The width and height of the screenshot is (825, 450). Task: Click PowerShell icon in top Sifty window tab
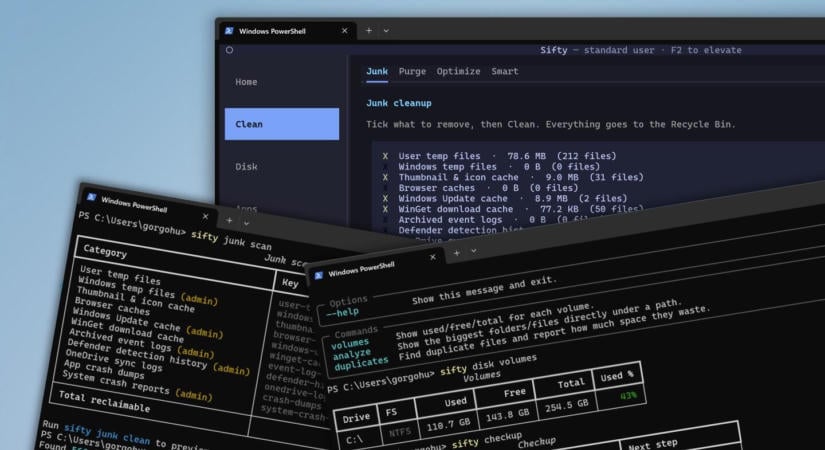(x=229, y=31)
